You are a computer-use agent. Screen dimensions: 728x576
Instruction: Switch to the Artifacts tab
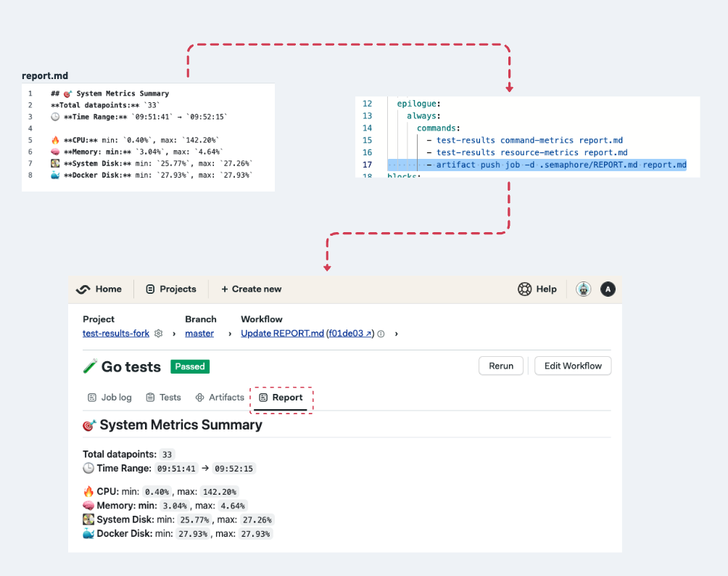coord(220,397)
